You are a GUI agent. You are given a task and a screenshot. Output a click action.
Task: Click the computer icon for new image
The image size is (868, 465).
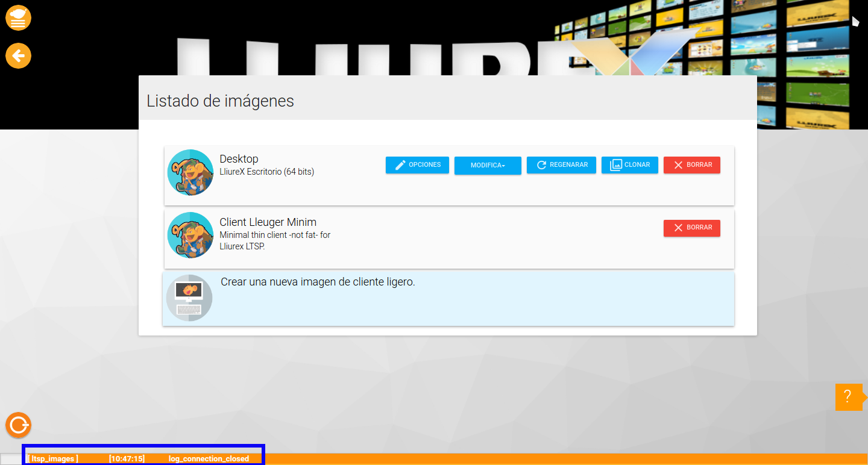(189, 298)
